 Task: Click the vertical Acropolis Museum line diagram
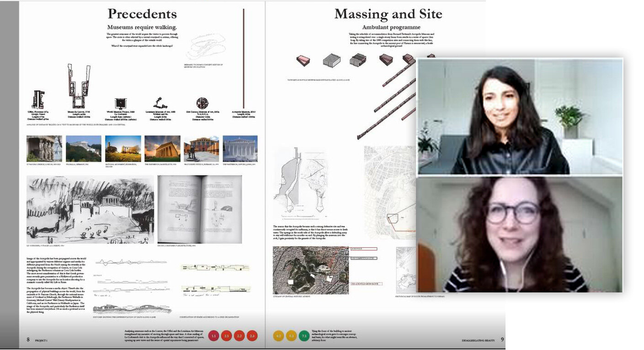[x=244, y=59]
